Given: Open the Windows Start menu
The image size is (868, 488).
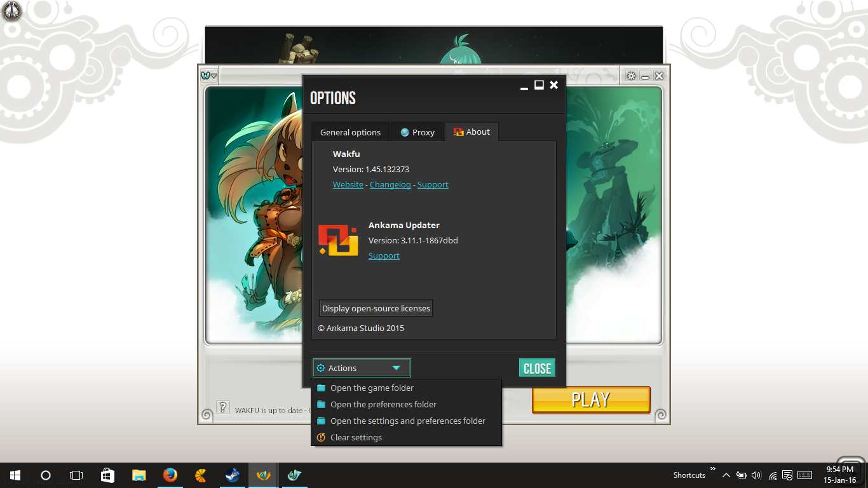Looking at the screenshot, I should [x=15, y=475].
